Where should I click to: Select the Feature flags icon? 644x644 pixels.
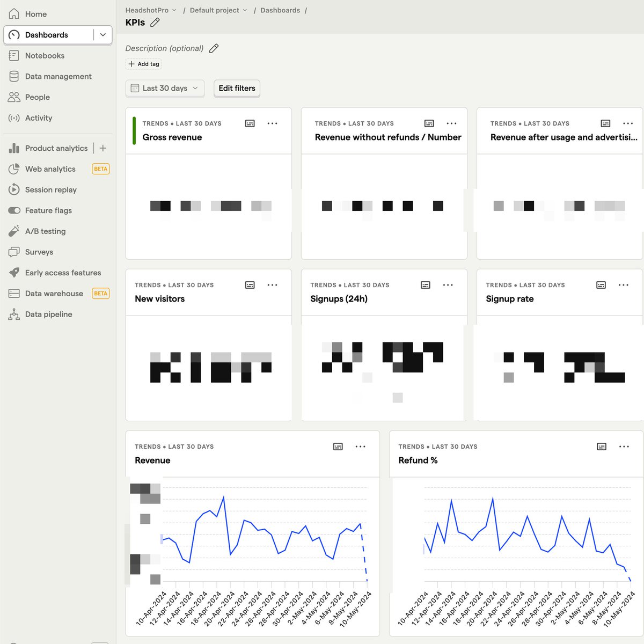tap(14, 210)
